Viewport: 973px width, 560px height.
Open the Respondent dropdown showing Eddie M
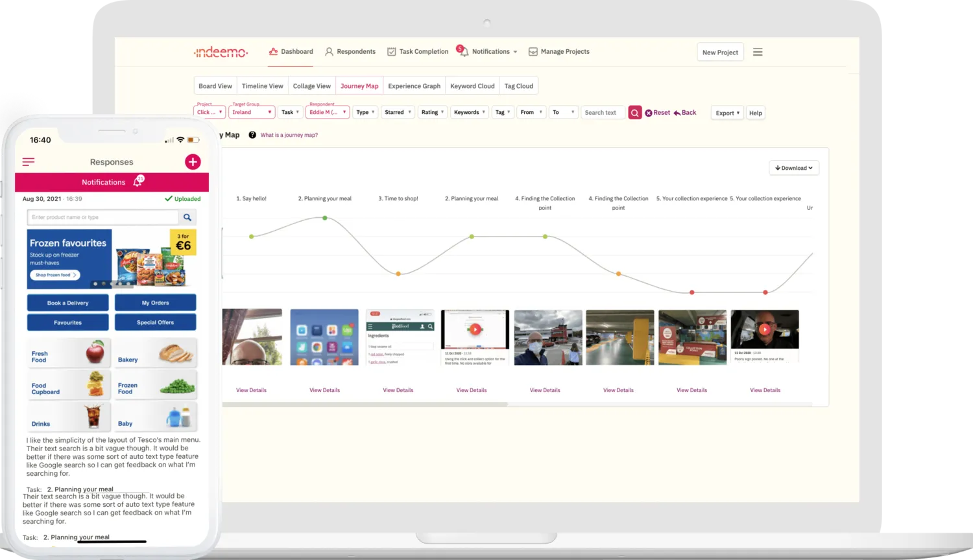point(328,113)
